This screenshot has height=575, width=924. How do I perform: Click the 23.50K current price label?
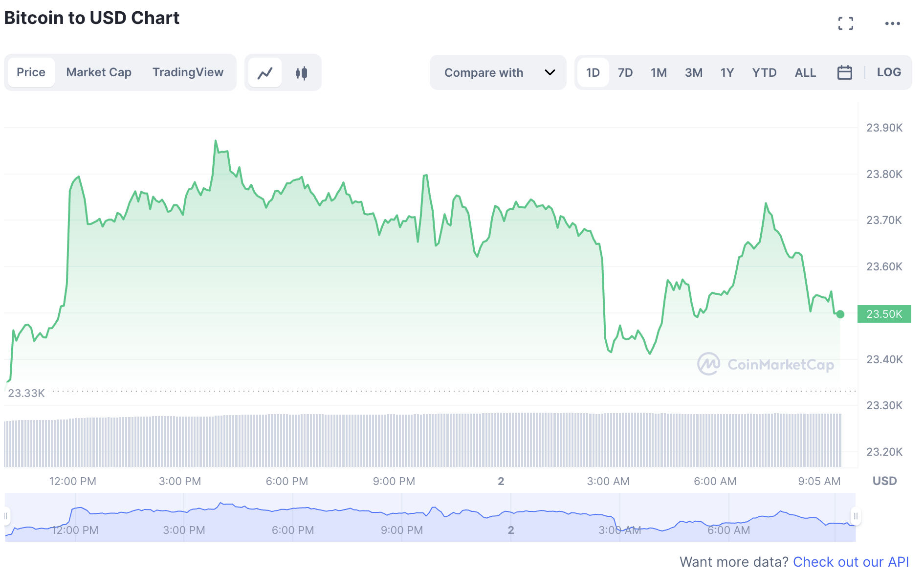(x=884, y=314)
